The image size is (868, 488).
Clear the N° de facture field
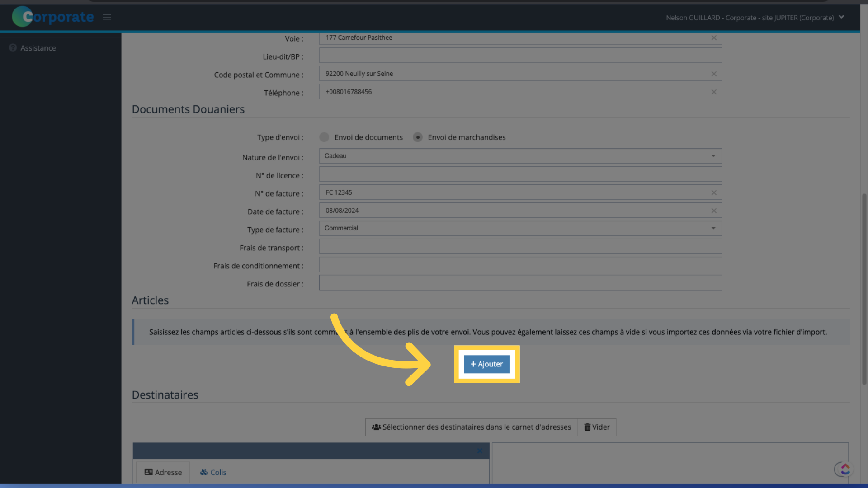pos(714,192)
